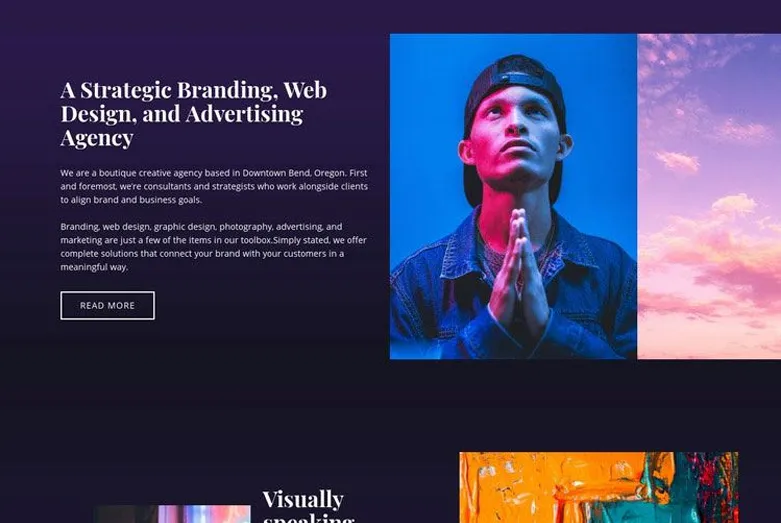Click the man's pressed-together praying hands
Screen dimensions: 781x523
click(518, 269)
